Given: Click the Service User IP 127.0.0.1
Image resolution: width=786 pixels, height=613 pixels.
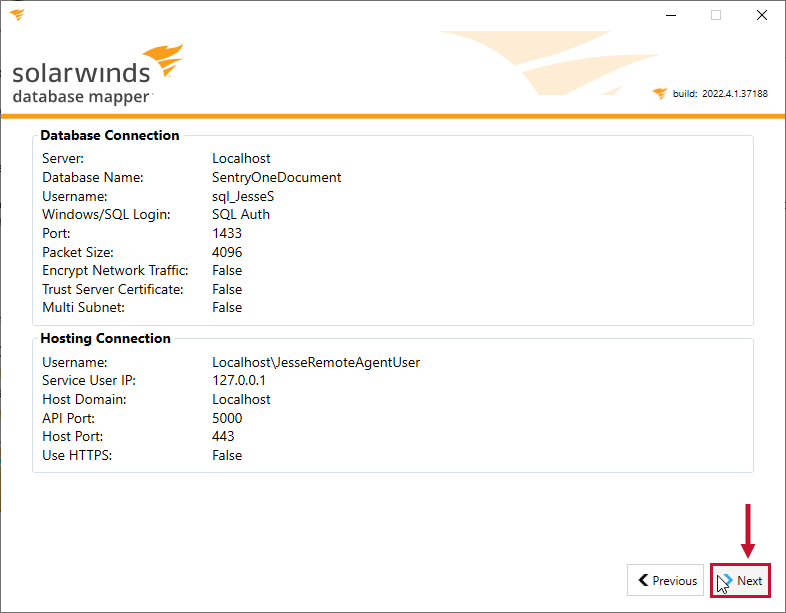Looking at the screenshot, I should point(239,380).
